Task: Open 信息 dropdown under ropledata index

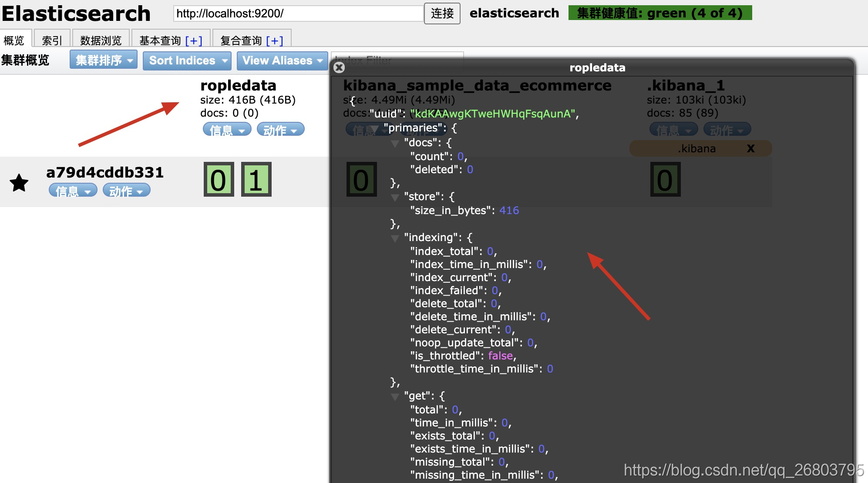Action: point(227,130)
